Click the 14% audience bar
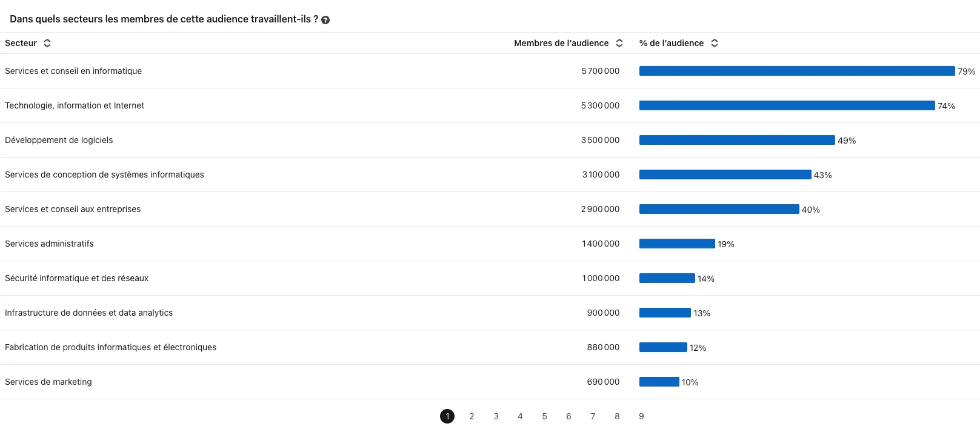 [667, 278]
